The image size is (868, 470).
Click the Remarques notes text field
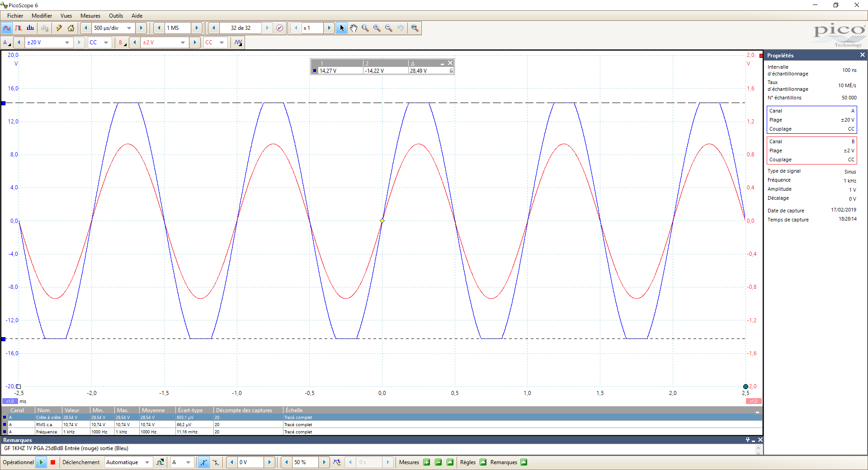(379, 449)
